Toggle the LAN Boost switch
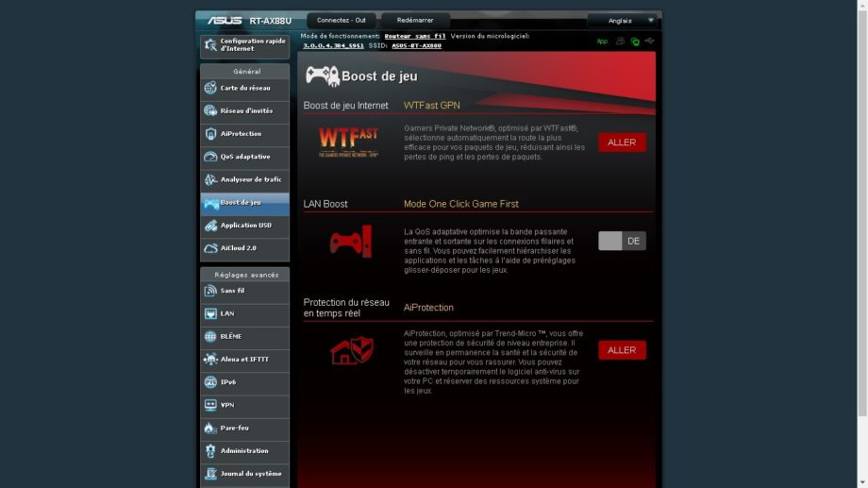The width and height of the screenshot is (868, 488). coord(622,241)
